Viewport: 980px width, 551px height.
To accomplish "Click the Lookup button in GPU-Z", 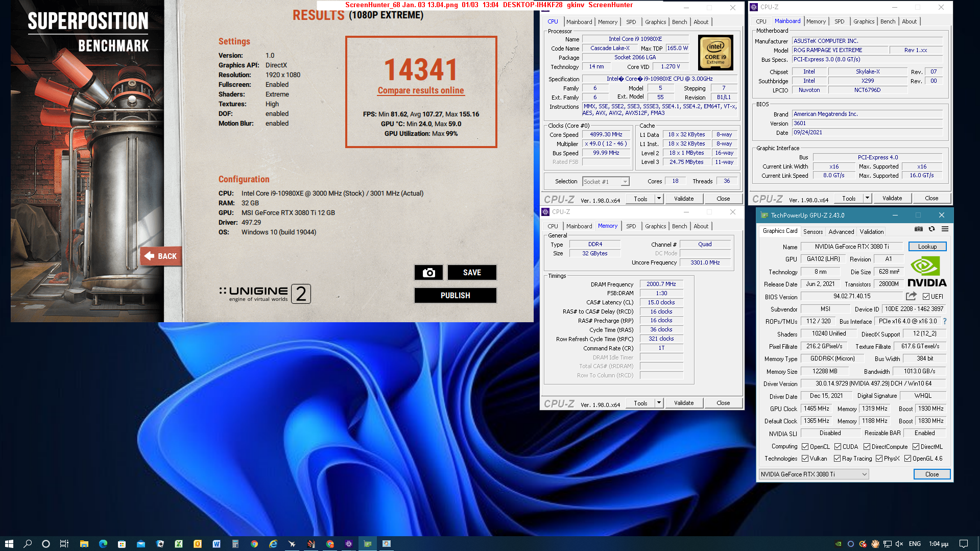I will pyautogui.click(x=927, y=246).
